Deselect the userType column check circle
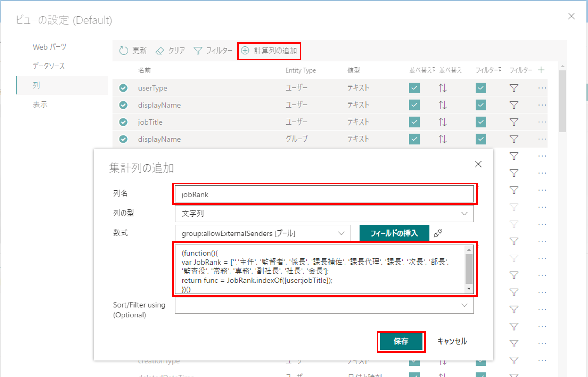This screenshot has width=588, height=377. tap(123, 88)
